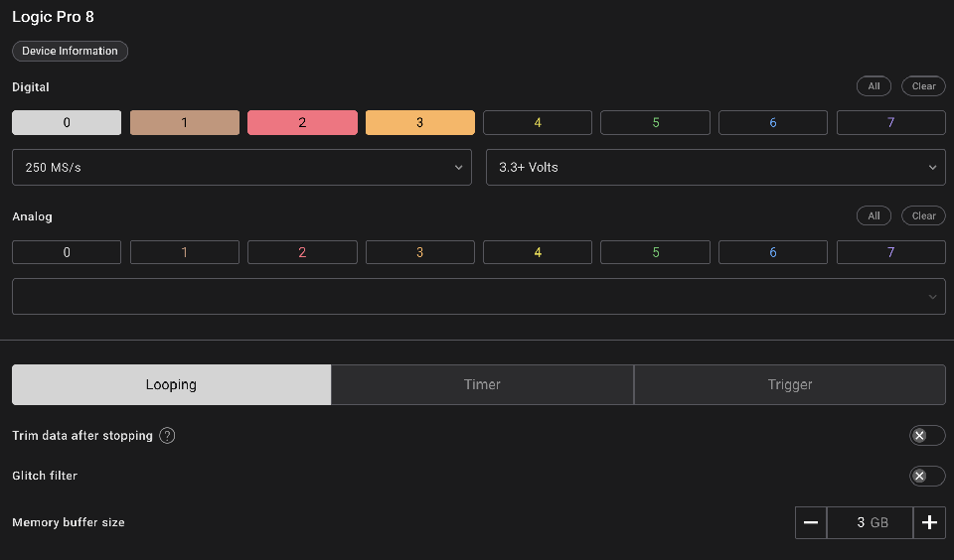Screen dimensions: 954x560
Task: Select all digital channels
Action: click(874, 86)
